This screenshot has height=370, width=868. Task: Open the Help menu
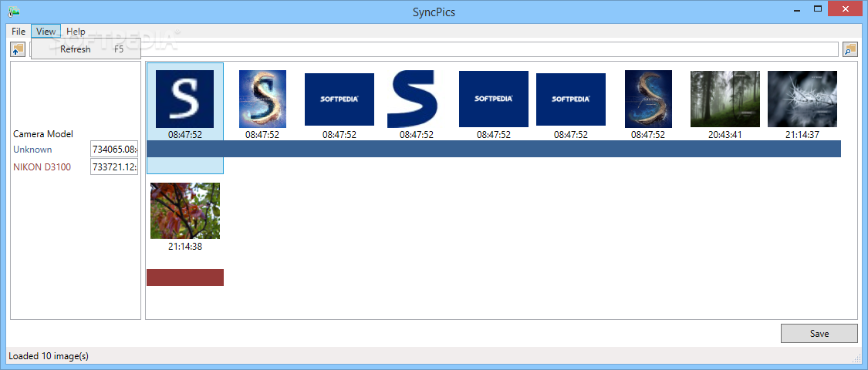(x=76, y=32)
